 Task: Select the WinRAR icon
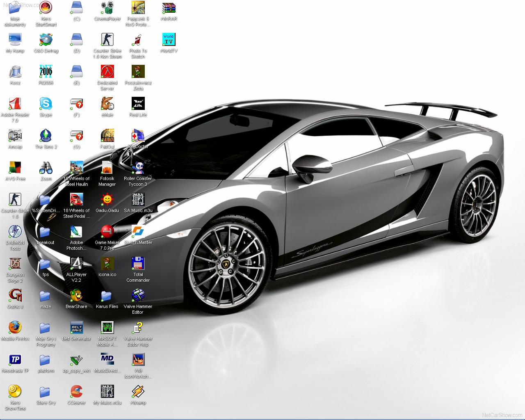point(169,8)
